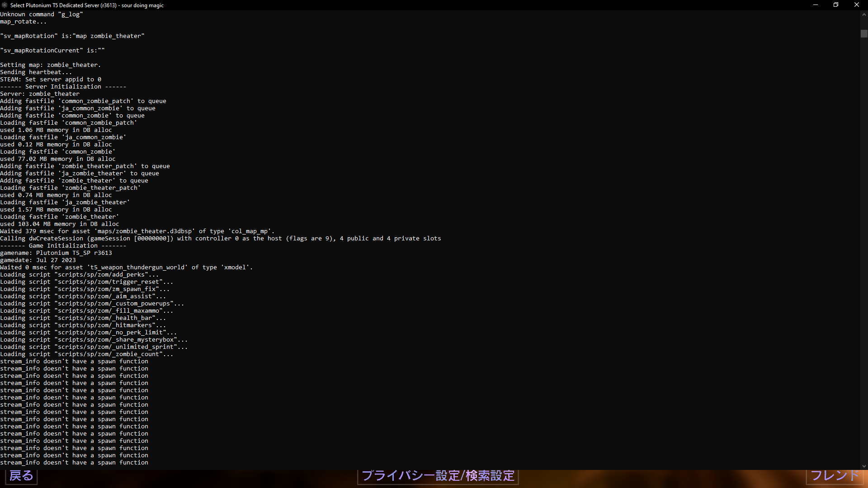This screenshot has width=868, height=488.
Task: Click 'Adding fastfile common_zombie_patch to queue'
Action: coord(83,101)
